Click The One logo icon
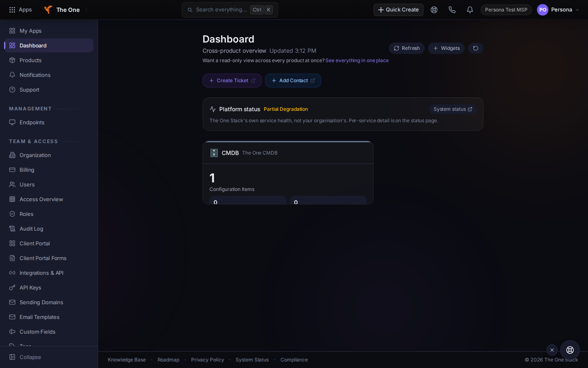The image size is (588, 368). click(48, 10)
